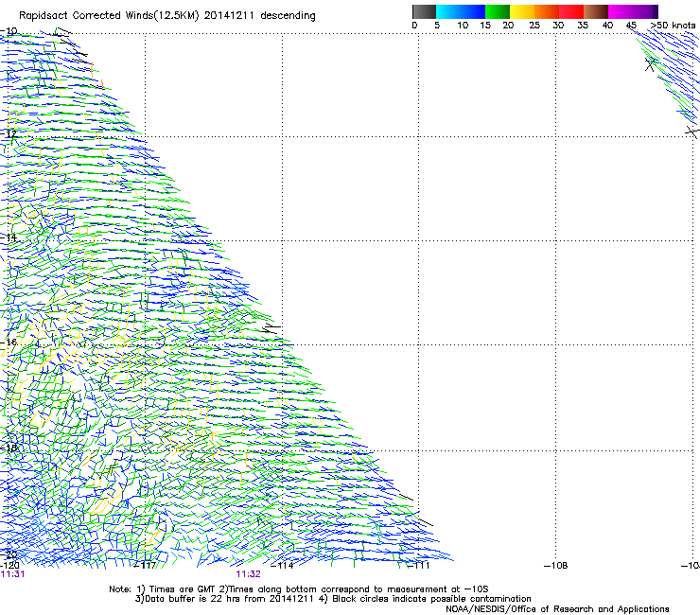Click the '-14' latitude axis label

(9, 237)
